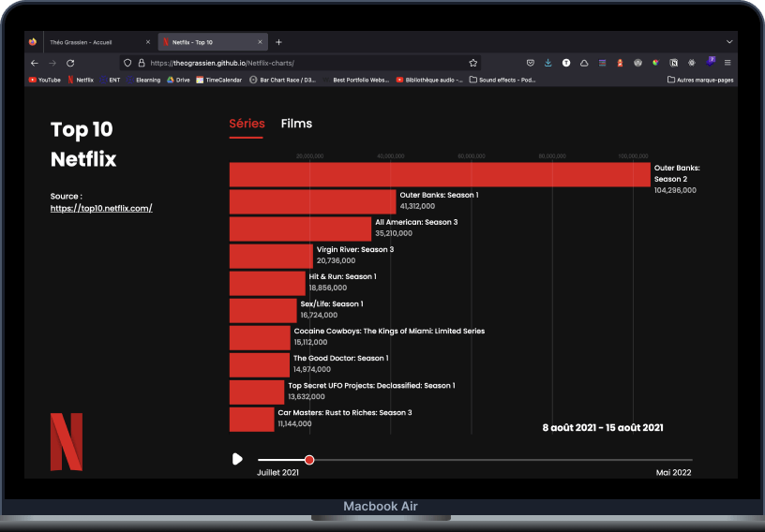Screen dimensions: 765x532
Task: Open the Notion web clipper extension
Action: (x=674, y=63)
